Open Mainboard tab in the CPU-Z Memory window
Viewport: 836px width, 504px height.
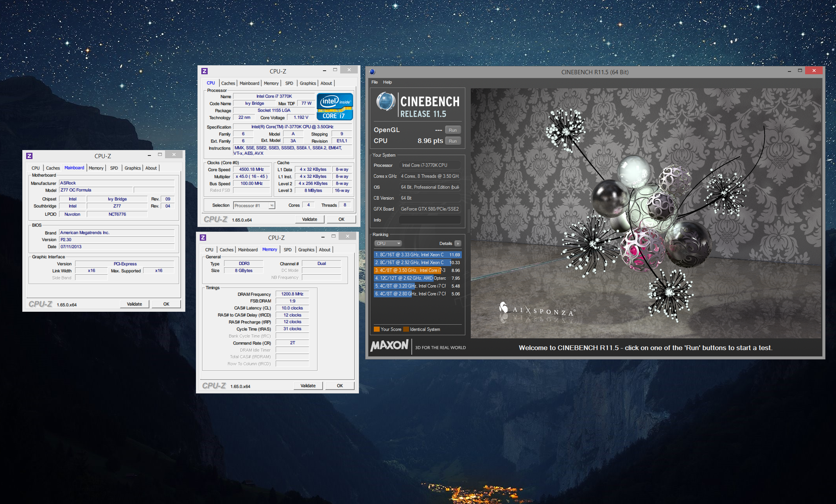[x=248, y=250]
